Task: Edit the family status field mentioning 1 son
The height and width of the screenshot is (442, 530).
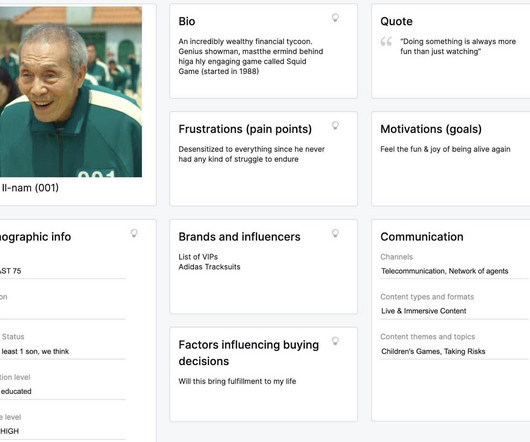Action: point(63,351)
